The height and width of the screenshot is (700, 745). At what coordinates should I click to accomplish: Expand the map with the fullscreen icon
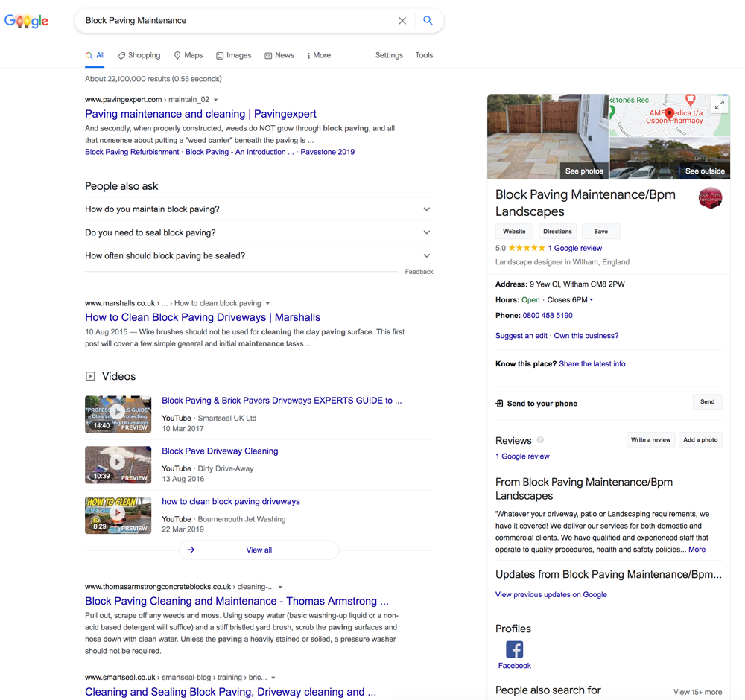(x=720, y=104)
